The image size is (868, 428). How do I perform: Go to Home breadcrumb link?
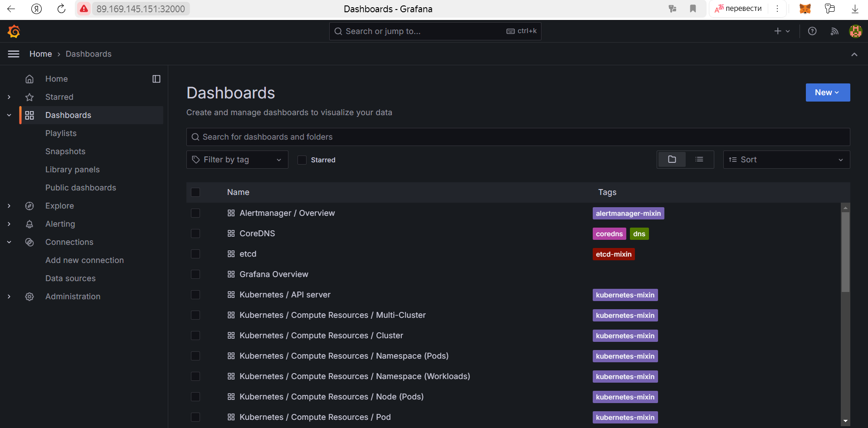(41, 54)
